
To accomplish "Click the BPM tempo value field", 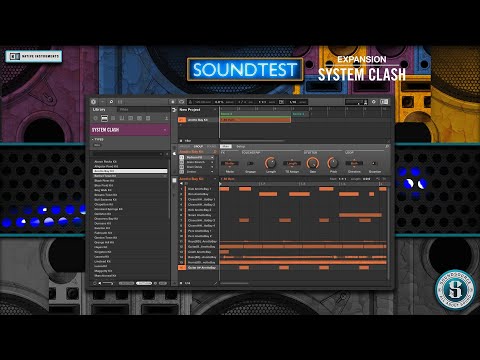I will click(x=203, y=102).
